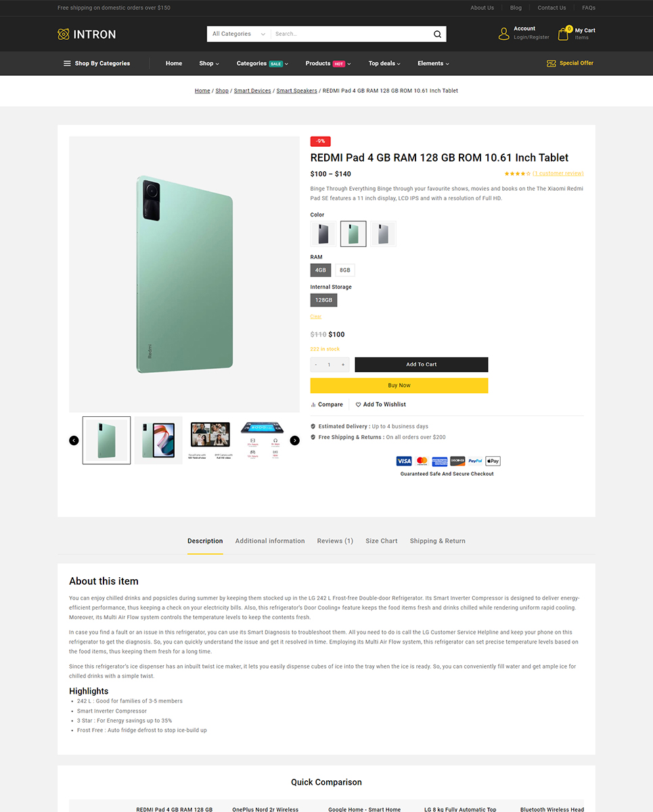Click the INTRON logo
Viewport: 653px width, 812px height.
coord(87,34)
